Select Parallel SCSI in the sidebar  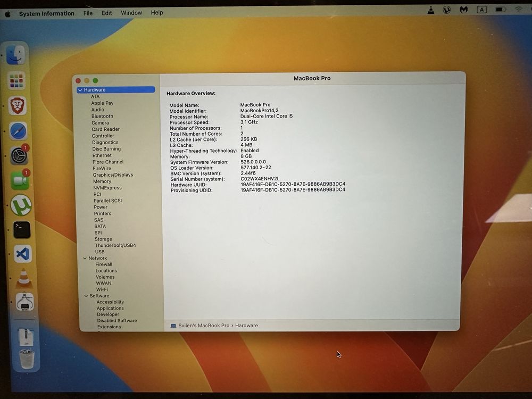tap(107, 201)
